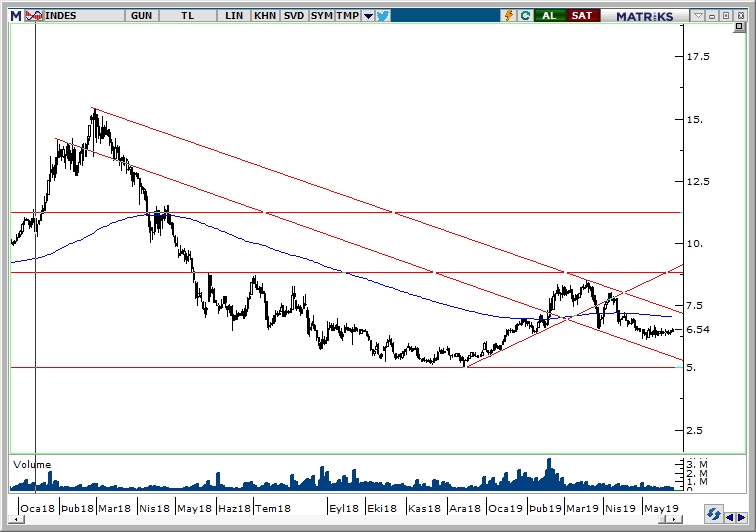The width and height of the screenshot is (756, 532).
Task: Click the 2.5 price axis label
Action: [694, 430]
